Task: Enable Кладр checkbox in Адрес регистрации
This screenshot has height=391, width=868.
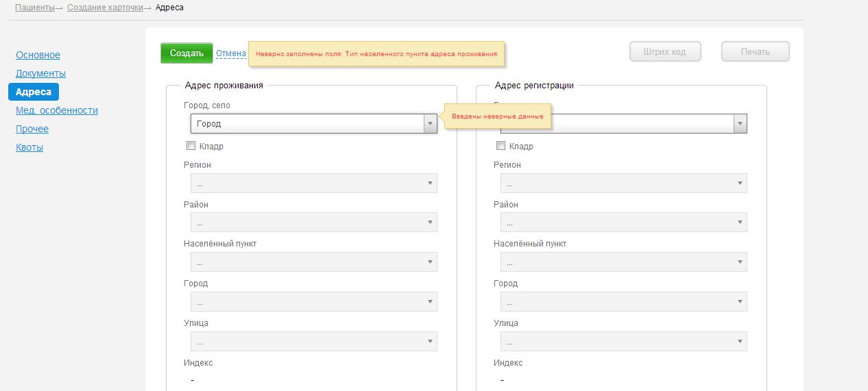Action: 501,146
